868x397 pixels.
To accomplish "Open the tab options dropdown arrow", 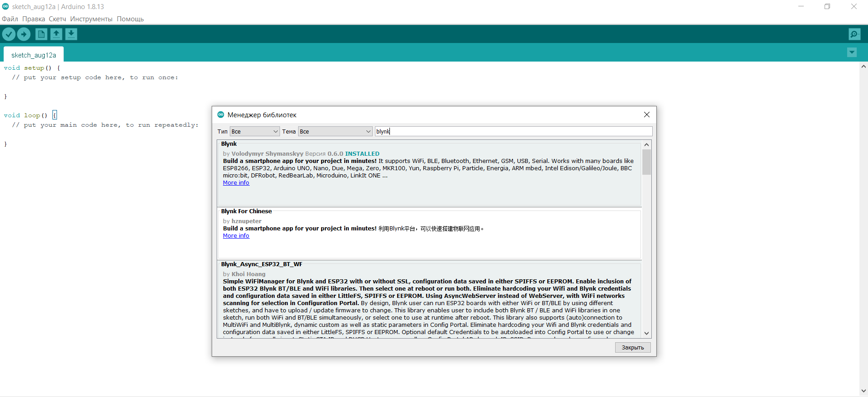I will (852, 53).
